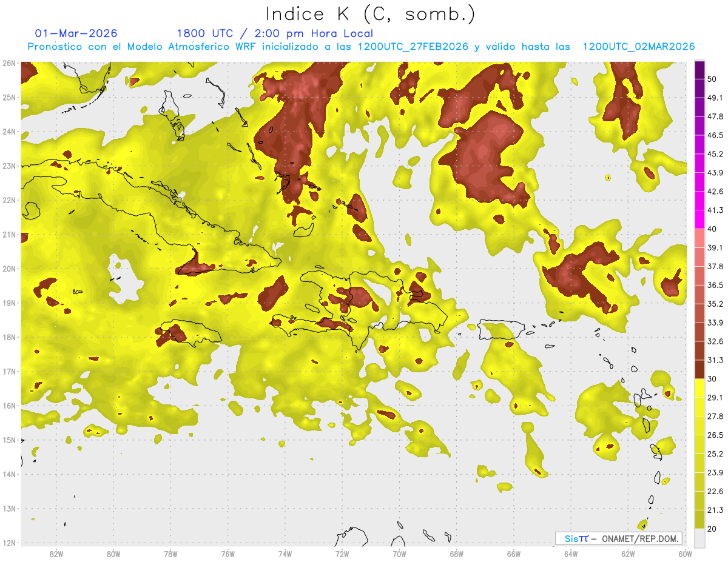The image size is (728, 562).
Task: Click the colorbar label '36.5'
Action: [x=715, y=286]
